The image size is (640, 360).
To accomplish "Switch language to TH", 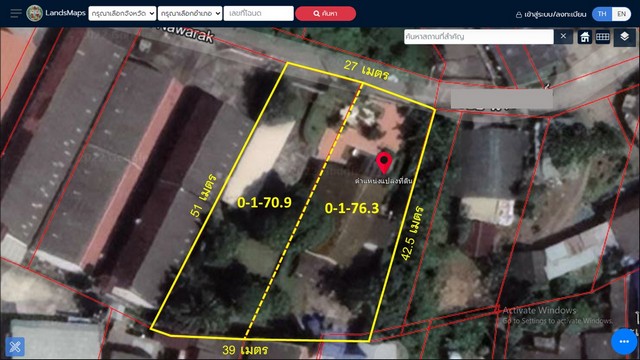I will click(602, 14).
